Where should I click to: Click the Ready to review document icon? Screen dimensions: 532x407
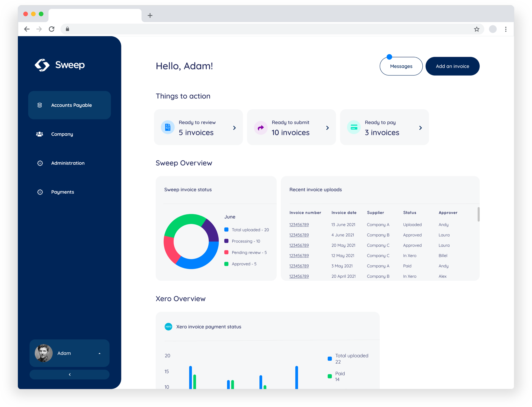tap(168, 127)
